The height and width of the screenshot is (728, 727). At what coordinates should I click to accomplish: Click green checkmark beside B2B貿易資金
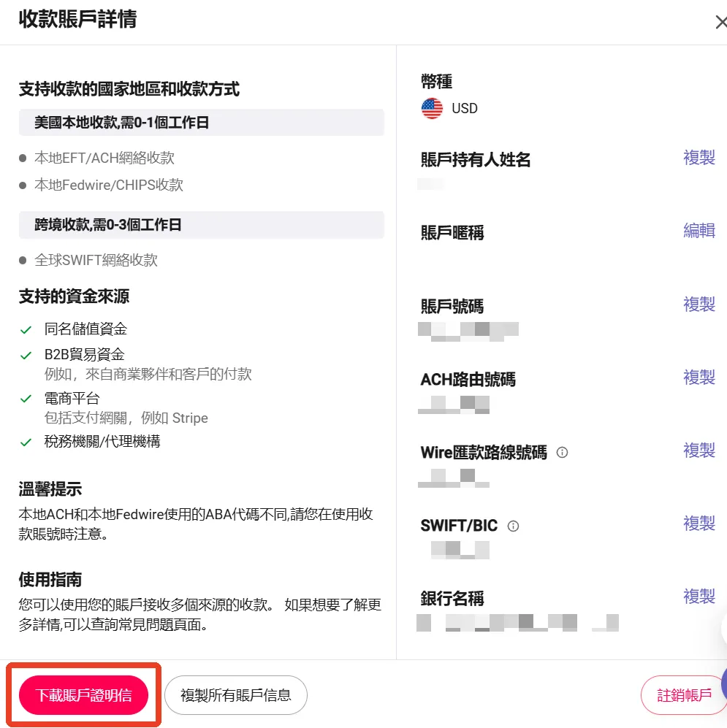pos(26,356)
